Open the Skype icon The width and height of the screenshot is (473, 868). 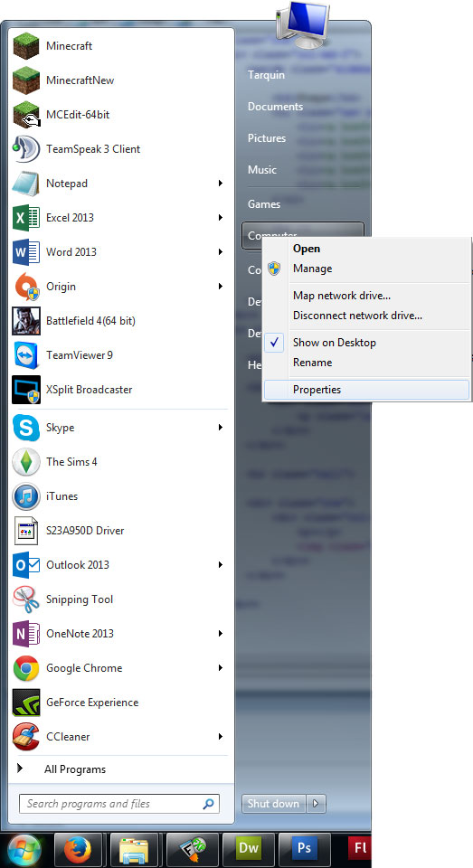pos(26,428)
